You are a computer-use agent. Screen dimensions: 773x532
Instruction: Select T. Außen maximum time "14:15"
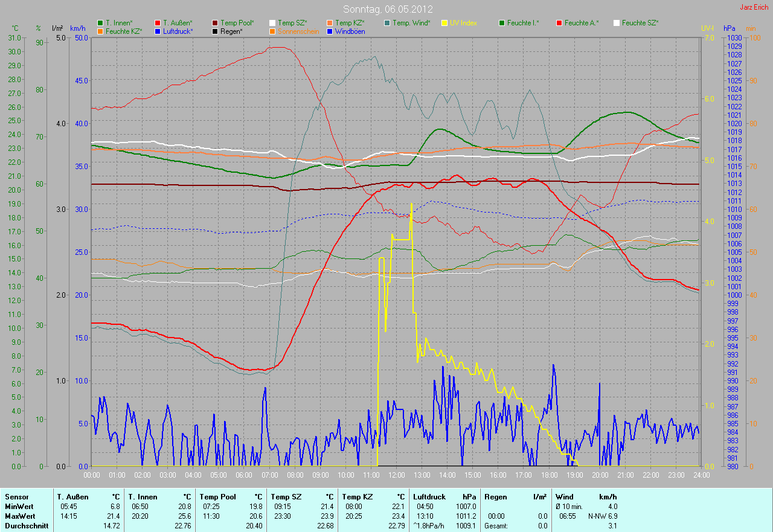(69, 516)
